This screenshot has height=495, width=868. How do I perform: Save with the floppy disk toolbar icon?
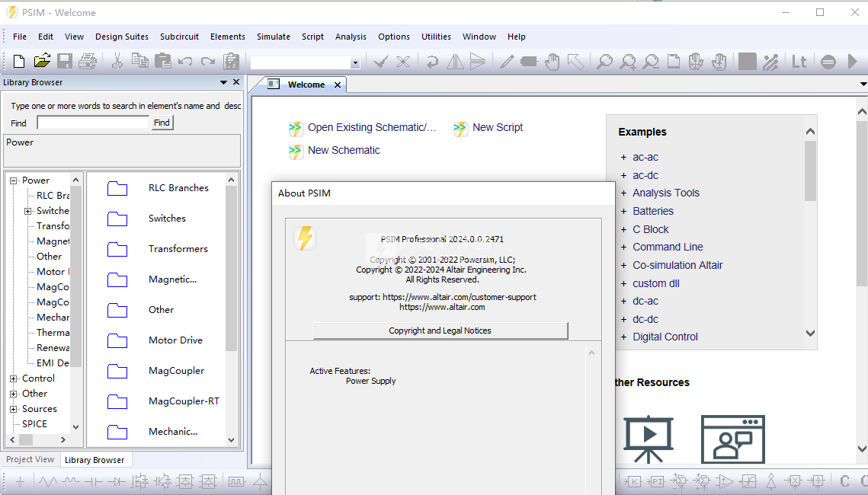[65, 62]
